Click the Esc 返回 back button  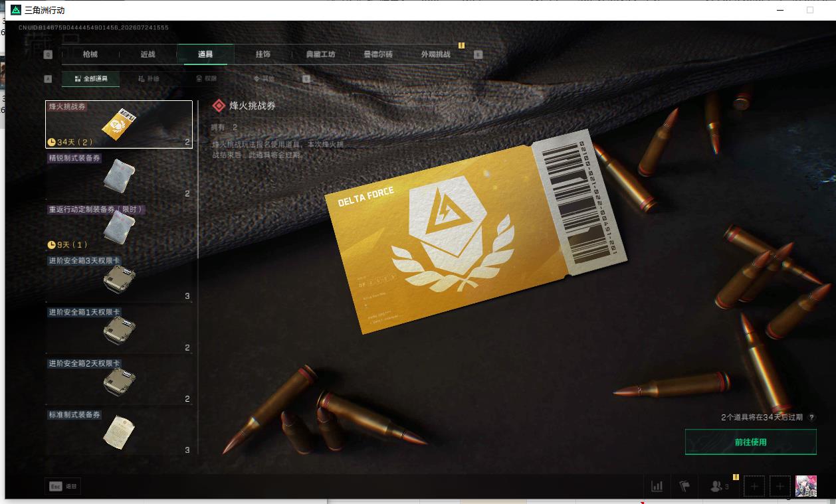(63, 486)
